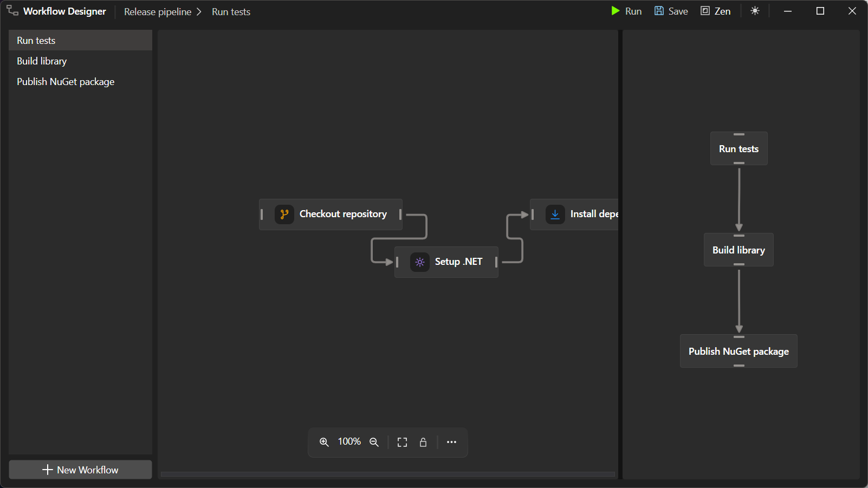Toggle the light/dark theme sun icon
Viewport: 868px width, 488px height.
[755, 11]
